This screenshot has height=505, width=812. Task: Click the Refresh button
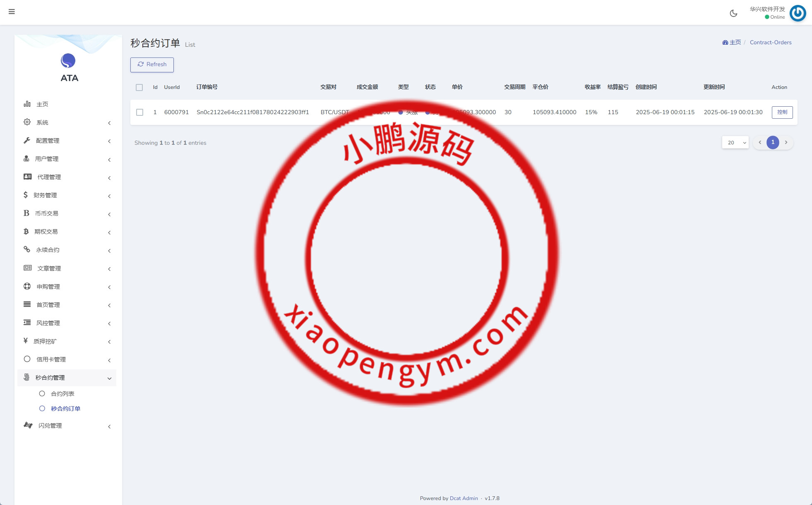coord(152,65)
